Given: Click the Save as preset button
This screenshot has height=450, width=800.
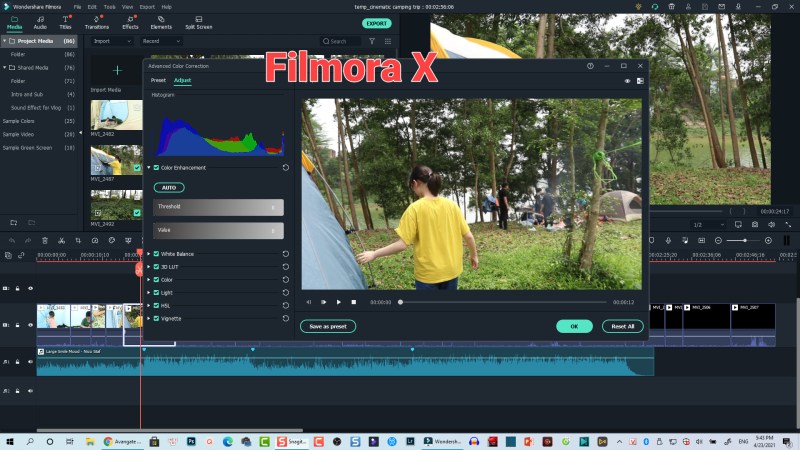Looking at the screenshot, I should [x=328, y=326].
